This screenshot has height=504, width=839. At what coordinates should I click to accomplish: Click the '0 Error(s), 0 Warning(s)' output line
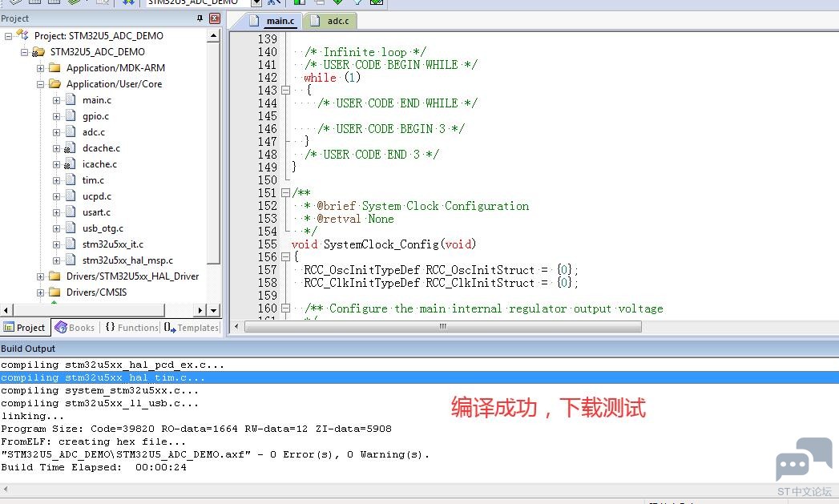[x=215, y=455]
